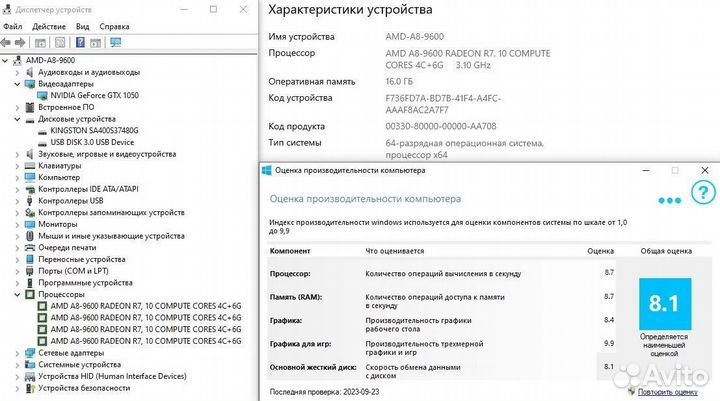Select USB DISK 3.0 USB Device

[92, 142]
